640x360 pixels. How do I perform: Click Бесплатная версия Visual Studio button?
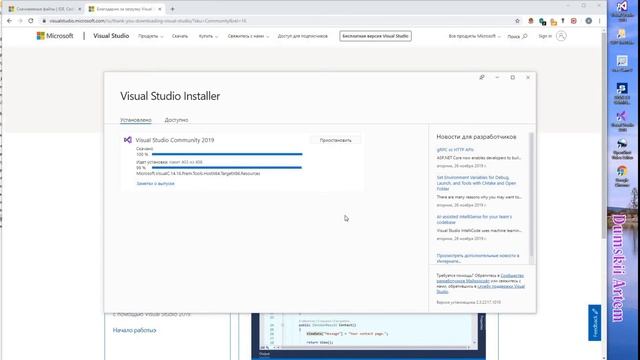coord(375,36)
